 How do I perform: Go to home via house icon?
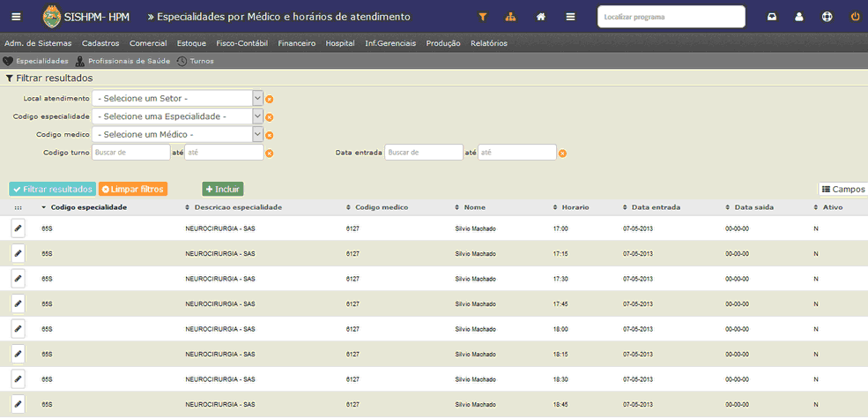click(x=541, y=17)
